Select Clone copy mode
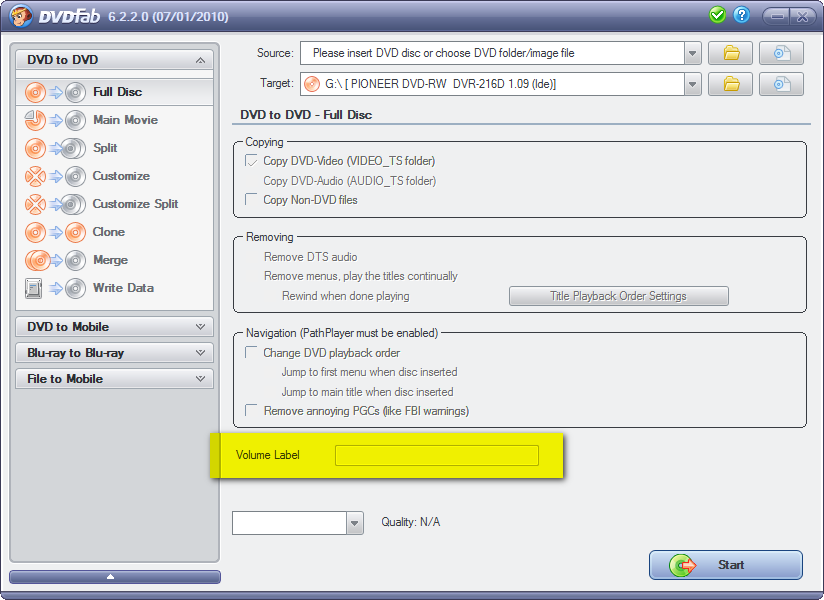This screenshot has width=824, height=600. (115, 232)
